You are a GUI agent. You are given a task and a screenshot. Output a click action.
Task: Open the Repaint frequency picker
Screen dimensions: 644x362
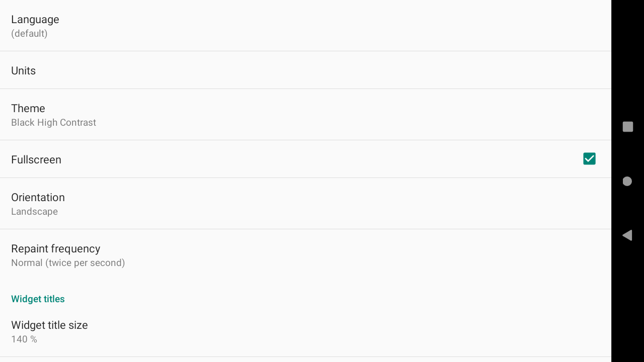(x=305, y=255)
